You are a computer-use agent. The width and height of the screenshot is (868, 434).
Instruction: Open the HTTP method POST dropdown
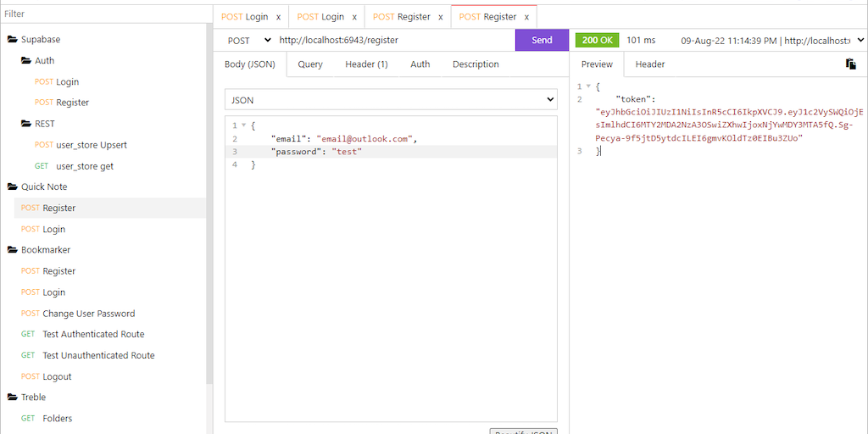tap(249, 40)
